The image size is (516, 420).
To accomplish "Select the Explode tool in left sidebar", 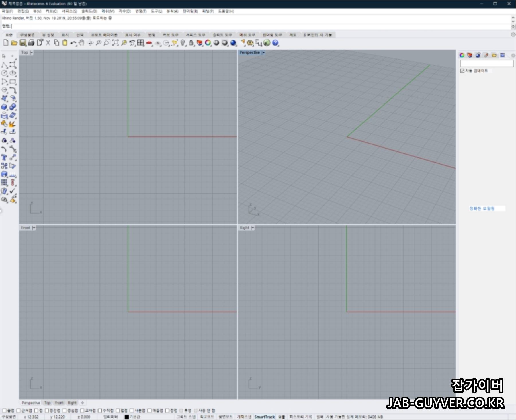I will pyautogui.click(x=12, y=124).
